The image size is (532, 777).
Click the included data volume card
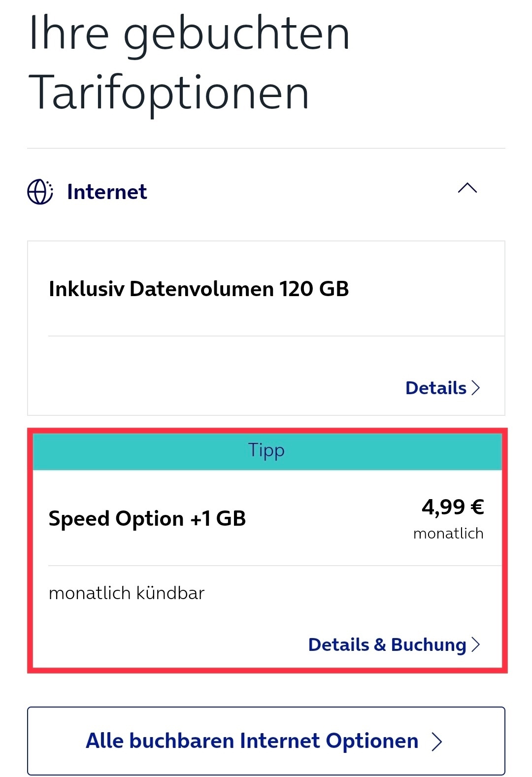tap(266, 328)
